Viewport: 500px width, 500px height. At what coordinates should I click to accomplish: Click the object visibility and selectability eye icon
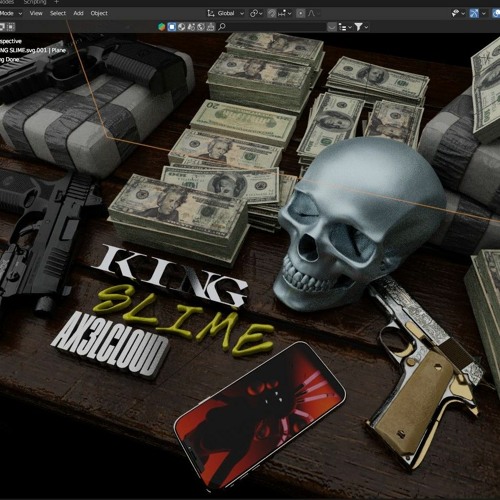455,13
